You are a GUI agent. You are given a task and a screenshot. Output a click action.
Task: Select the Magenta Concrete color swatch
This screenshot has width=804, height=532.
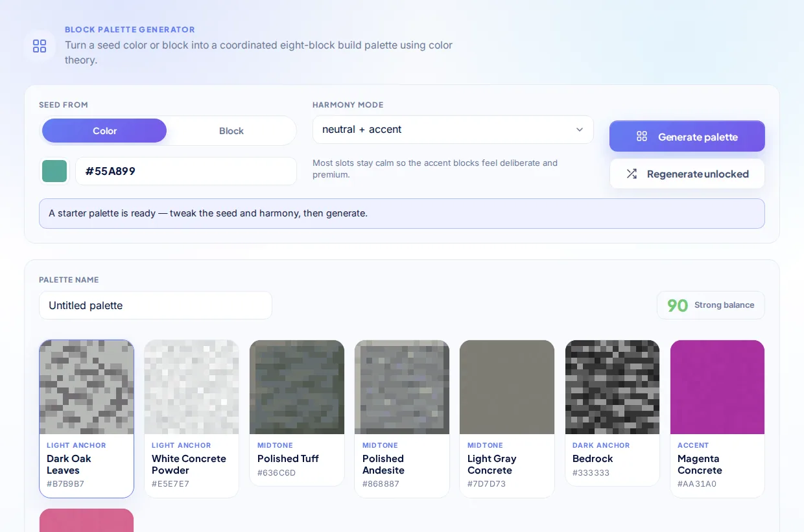coord(717,387)
